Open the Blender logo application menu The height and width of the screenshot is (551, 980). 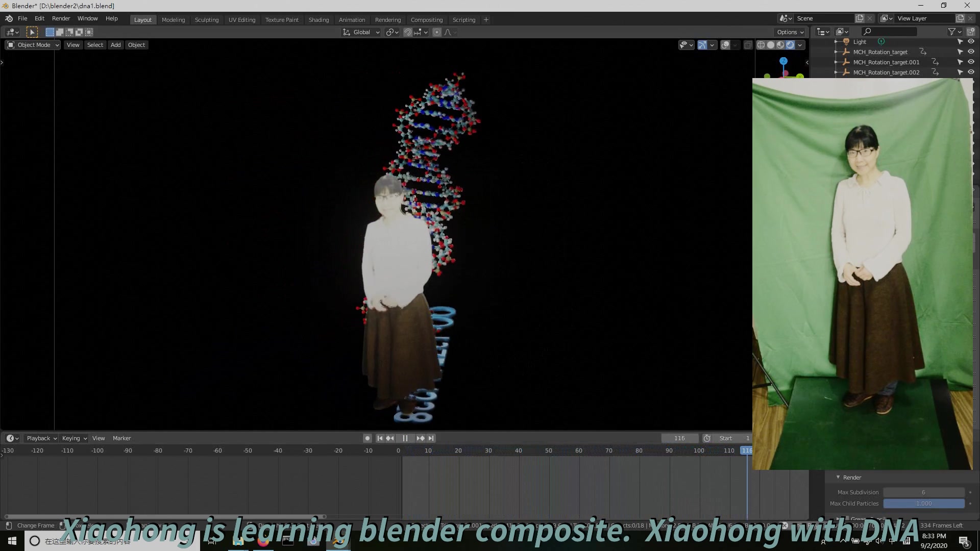click(x=9, y=18)
